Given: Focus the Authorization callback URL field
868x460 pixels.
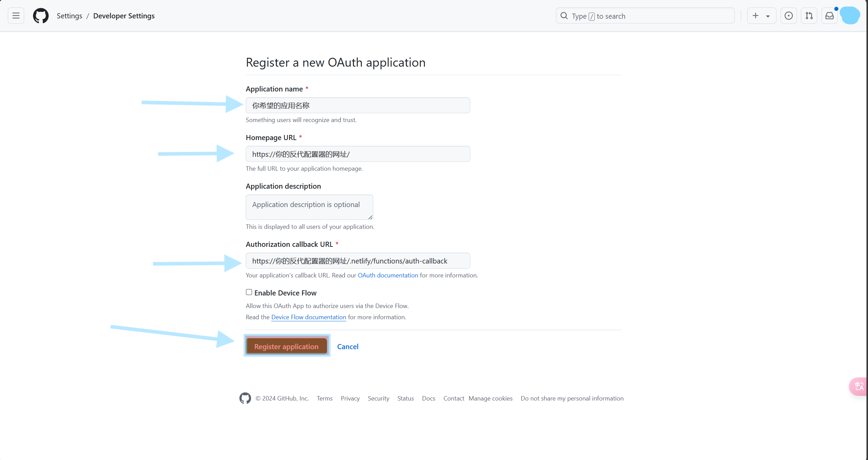Looking at the screenshot, I should click(x=358, y=261).
